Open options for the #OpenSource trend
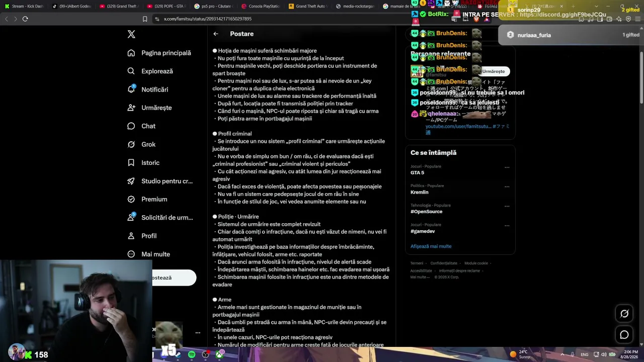This screenshot has height=362, width=644. pos(507,206)
